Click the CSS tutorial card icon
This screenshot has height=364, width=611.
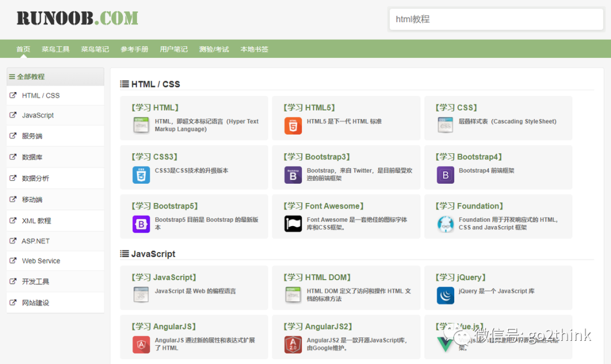[x=445, y=125]
